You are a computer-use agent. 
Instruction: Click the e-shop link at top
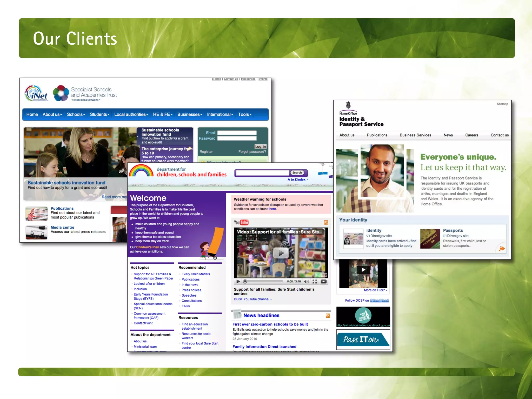pos(216,79)
